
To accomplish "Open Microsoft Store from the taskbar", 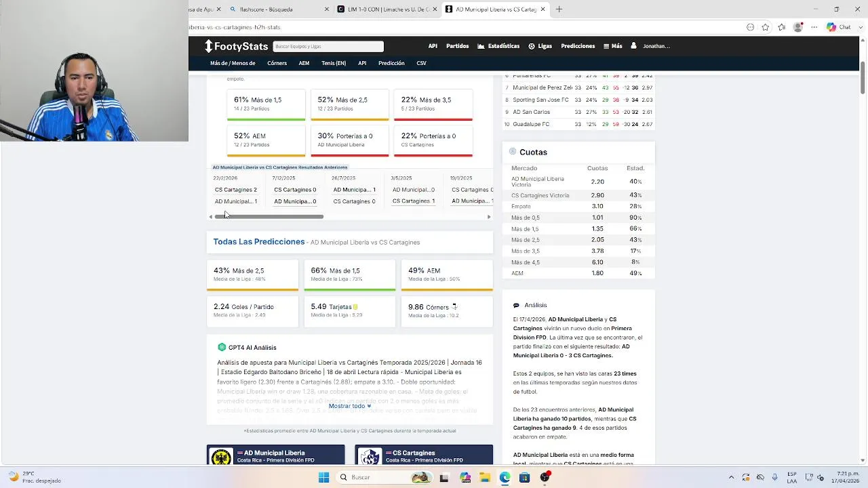I will point(524,477).
